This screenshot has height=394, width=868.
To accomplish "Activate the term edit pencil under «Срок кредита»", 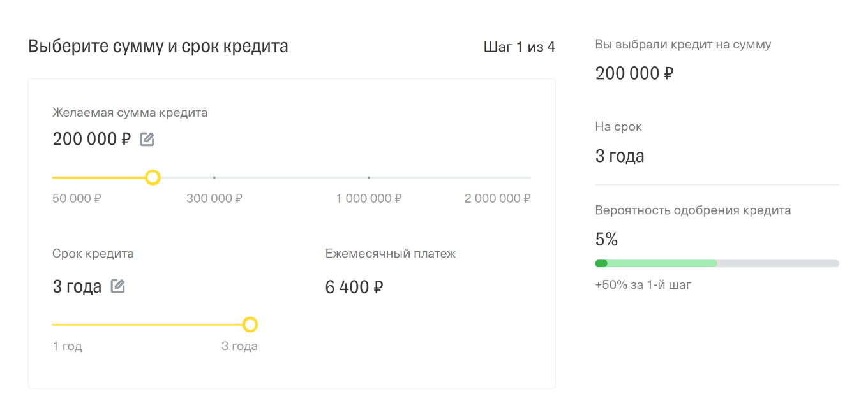I will point(117,286).
